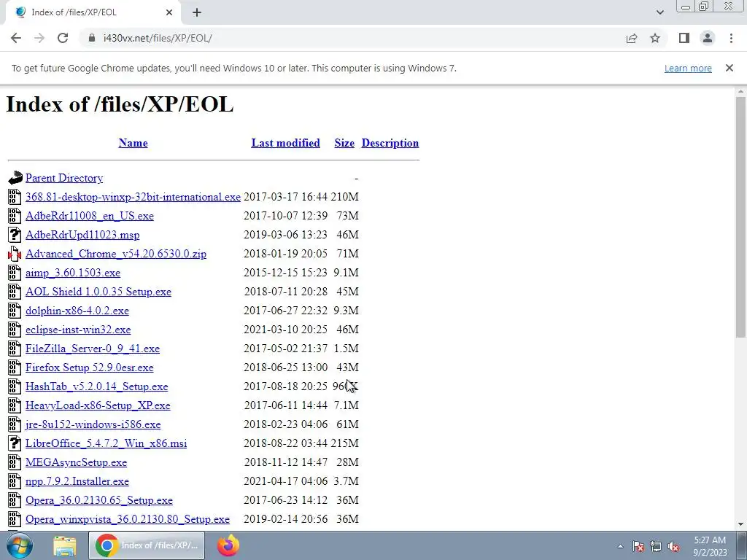Download FileZilla_Server-0_9_41.exe
This screenshot has width=747, height=560.
(x=93, y=349)
